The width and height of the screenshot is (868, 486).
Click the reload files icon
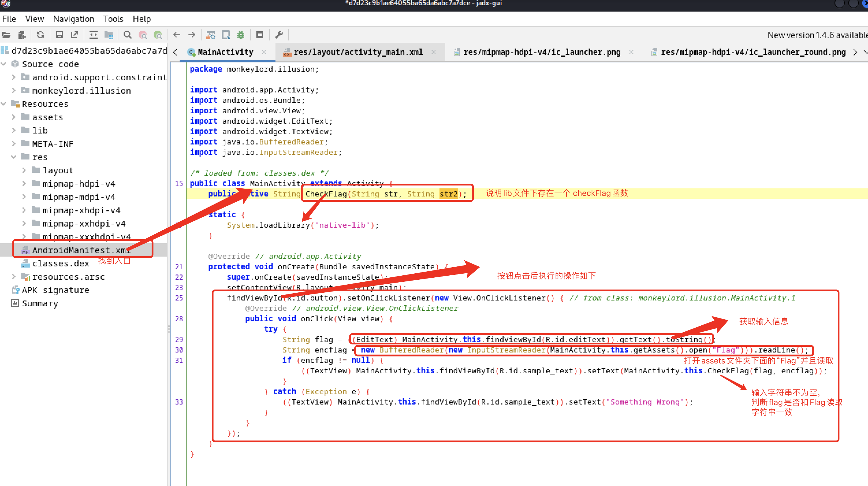coord(40,35)
